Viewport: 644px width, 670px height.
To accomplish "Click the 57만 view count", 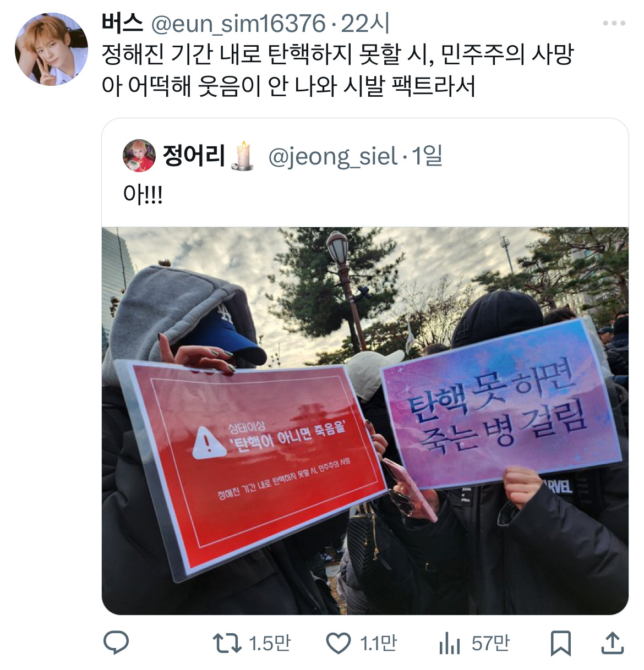I will pos(490,643).
